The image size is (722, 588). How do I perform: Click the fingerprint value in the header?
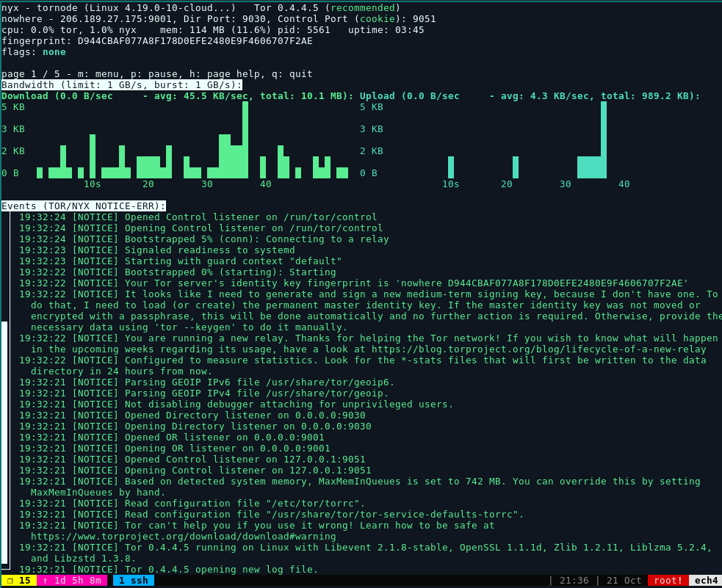click(195, 41)
